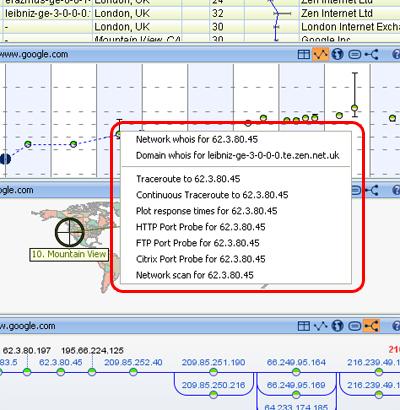Run FTP Port Probe for 62.3.80.45
This screenshot has width=400, height=410.
click(198, 243)
